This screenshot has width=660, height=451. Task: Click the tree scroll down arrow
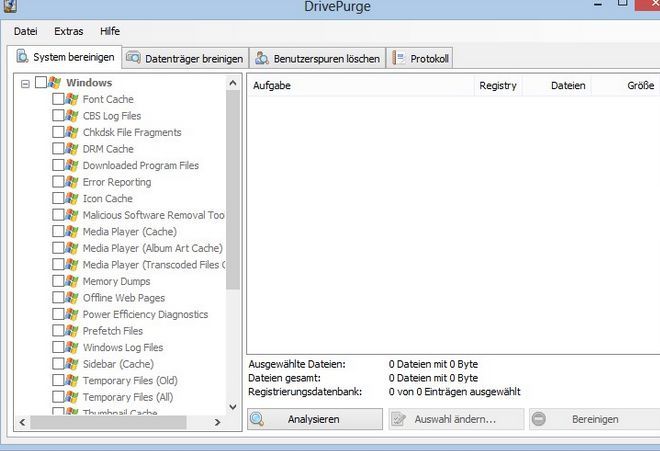(233, 407)
